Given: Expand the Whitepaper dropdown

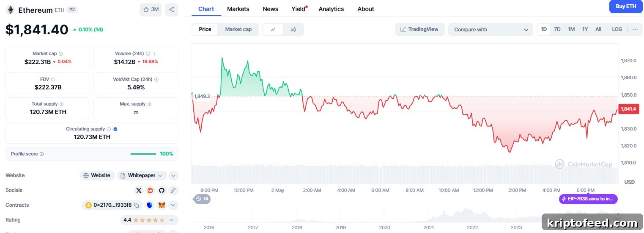Looking at the screenshot, I should point(142,175).
